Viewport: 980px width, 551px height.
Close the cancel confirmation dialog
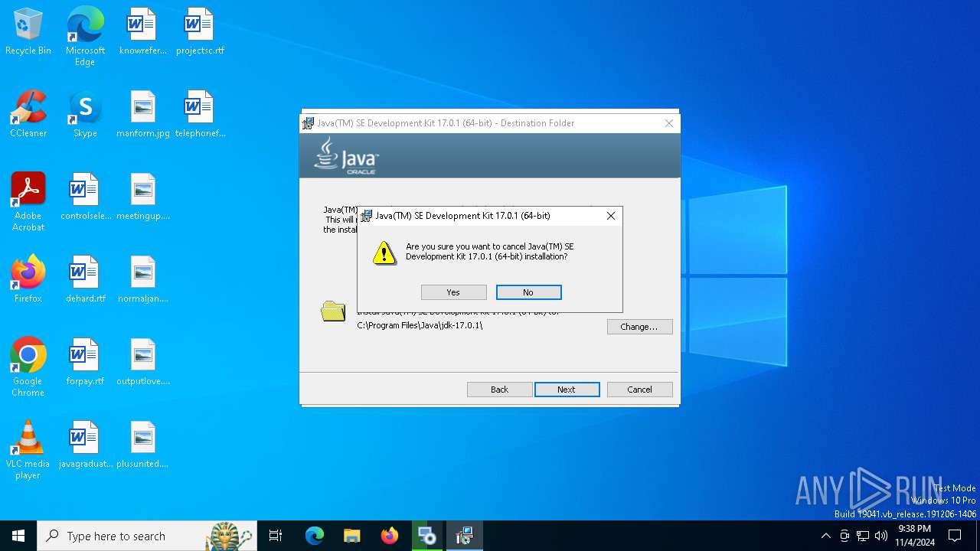pyautogui.click(x=610, y=216)
